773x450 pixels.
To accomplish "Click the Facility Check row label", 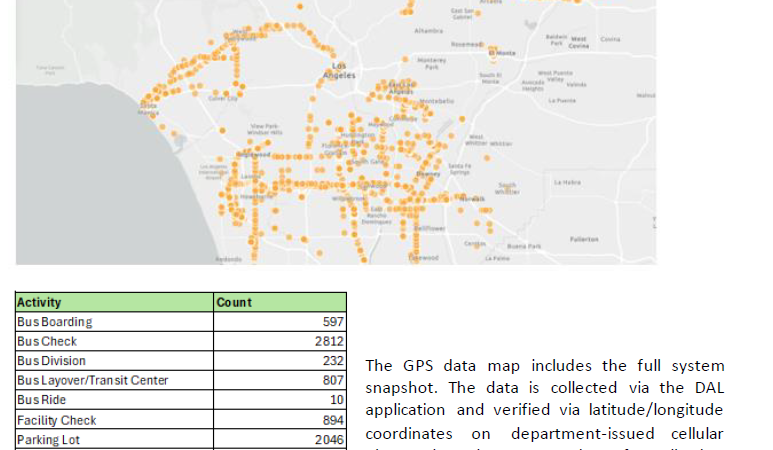I will point(57,420).
